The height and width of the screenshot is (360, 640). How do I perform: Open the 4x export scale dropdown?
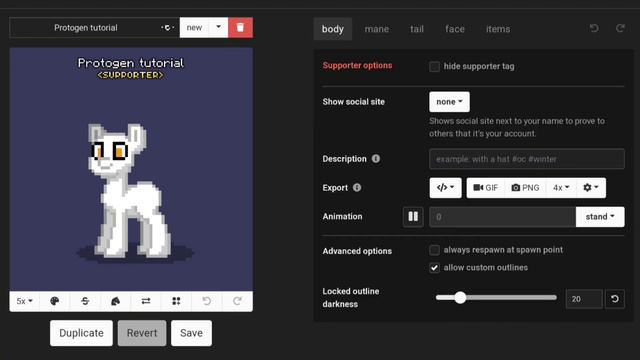coord(561,188)
